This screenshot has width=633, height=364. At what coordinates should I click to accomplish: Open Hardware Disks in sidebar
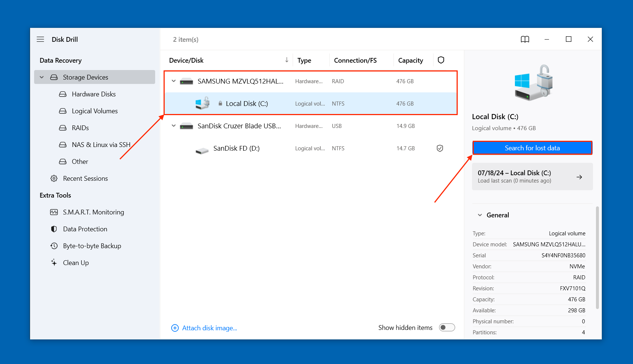tap(94, 94)
